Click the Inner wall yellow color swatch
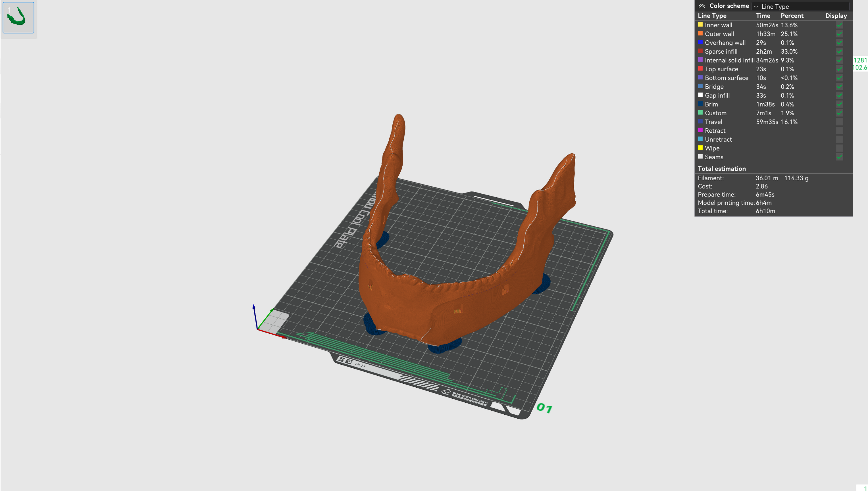Image resolution: width=868 pixels, height=491 pixels. coord(701,25)
